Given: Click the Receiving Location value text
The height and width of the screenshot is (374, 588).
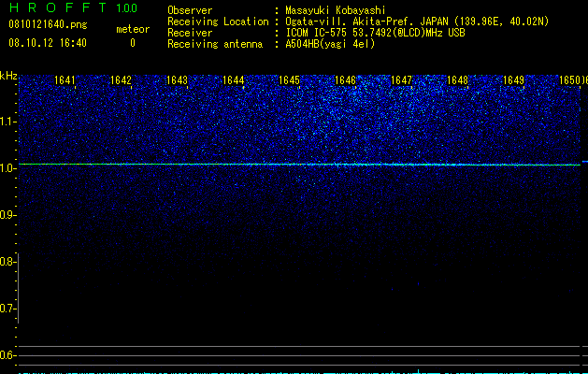Looking at the screenshot, I should coord(417,22).
